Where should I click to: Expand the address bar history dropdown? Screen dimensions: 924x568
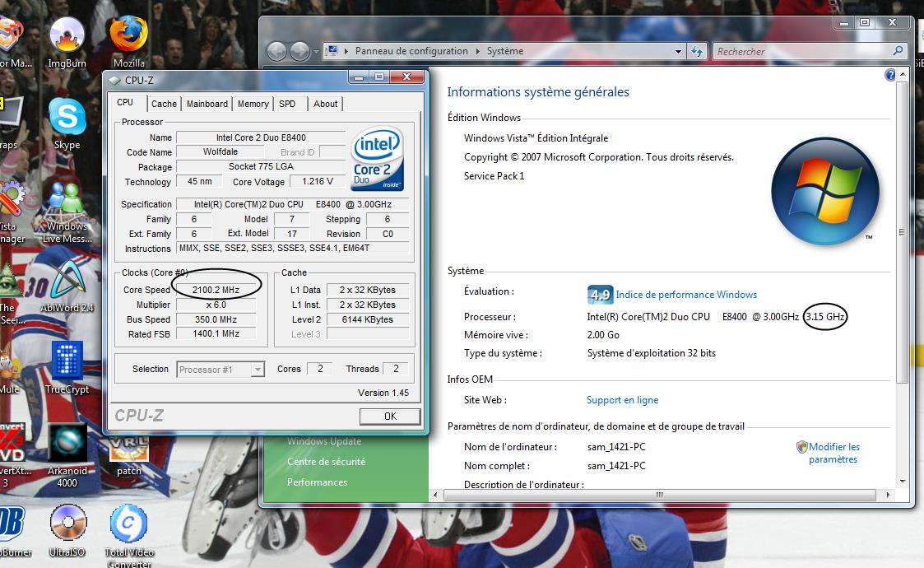coord(678,51)
